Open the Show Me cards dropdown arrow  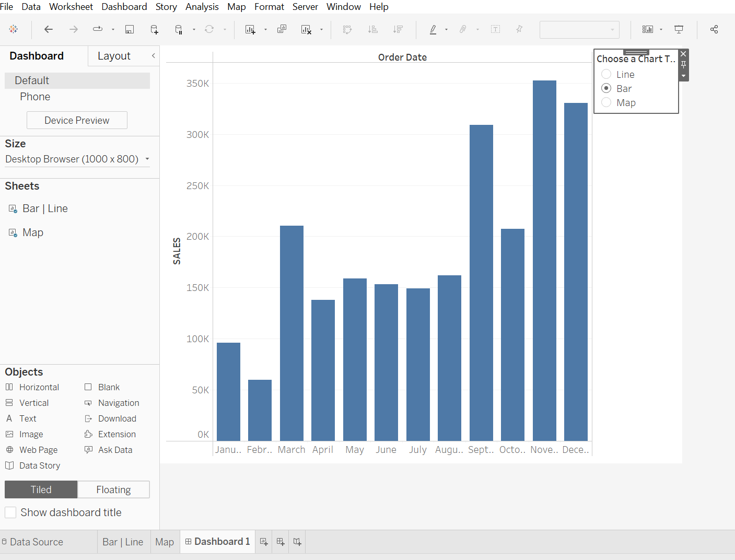[661, 29]
